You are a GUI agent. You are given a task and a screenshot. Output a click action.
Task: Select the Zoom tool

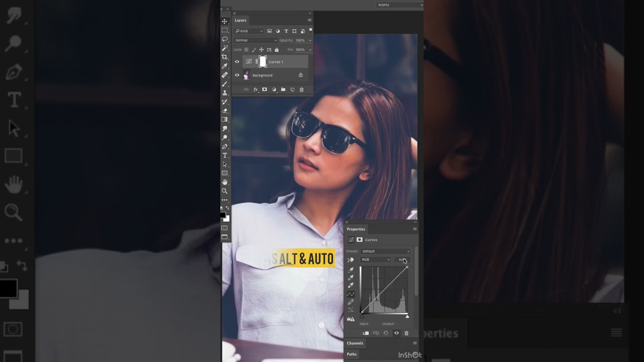pyautogui.click(x=225, y=191)
